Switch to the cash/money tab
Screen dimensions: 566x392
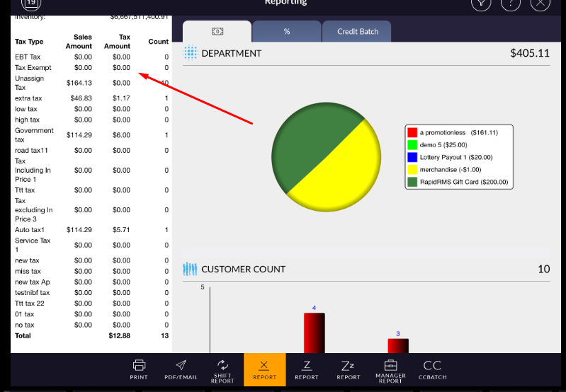click(x=217, y=32)
